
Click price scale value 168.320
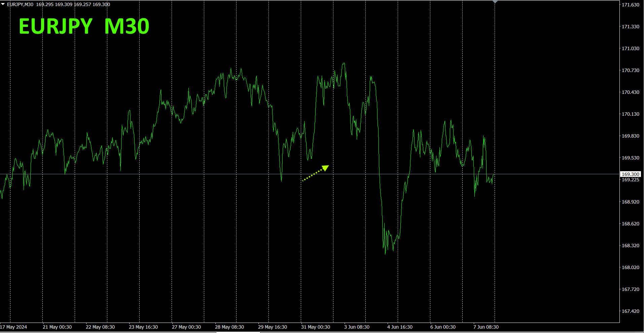point(630,246)
